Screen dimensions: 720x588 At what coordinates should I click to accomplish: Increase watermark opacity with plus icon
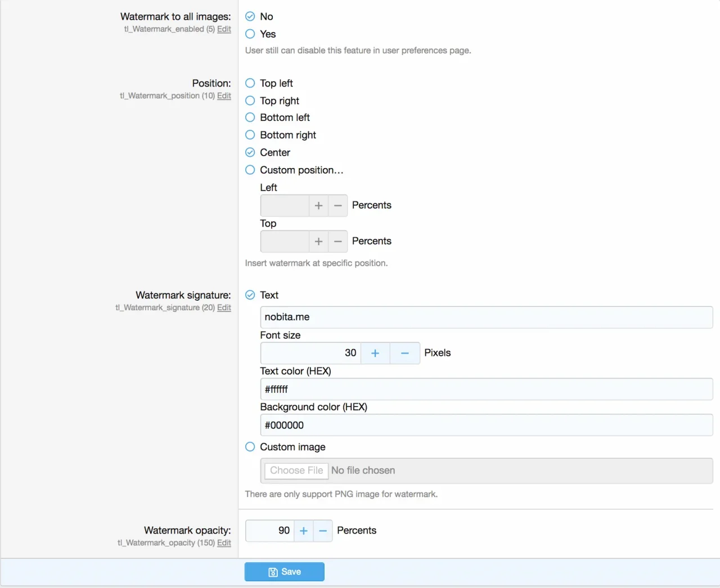304,531
